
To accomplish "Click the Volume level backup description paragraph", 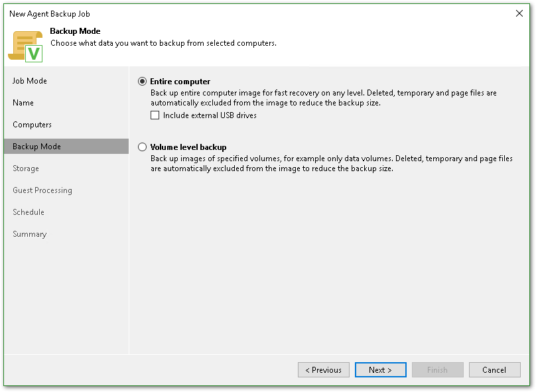I will click(331, 164).
